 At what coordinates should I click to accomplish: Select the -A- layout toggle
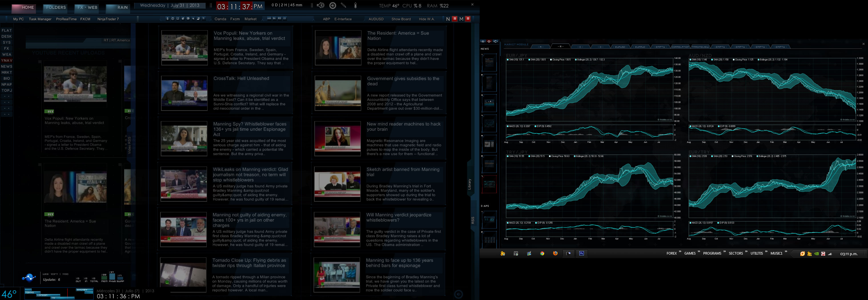tap(483, 41)
